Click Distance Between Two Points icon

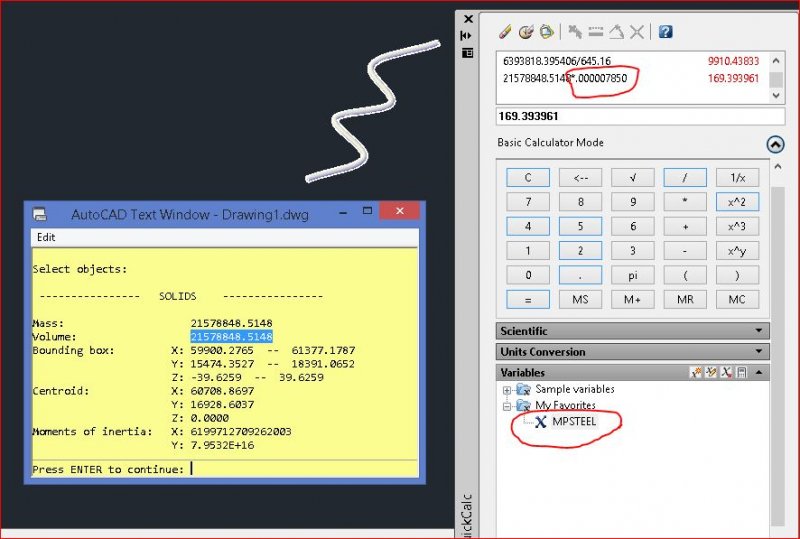click(x=595, y=32)
